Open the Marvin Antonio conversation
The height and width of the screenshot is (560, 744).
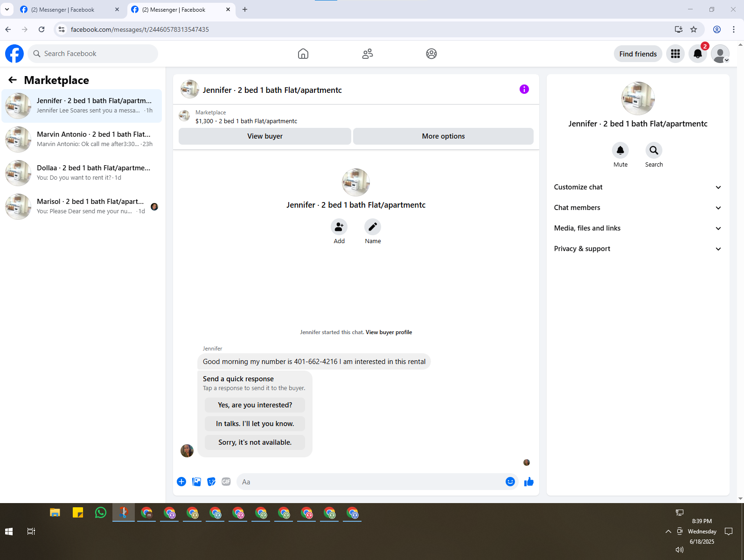pos(82,140)
